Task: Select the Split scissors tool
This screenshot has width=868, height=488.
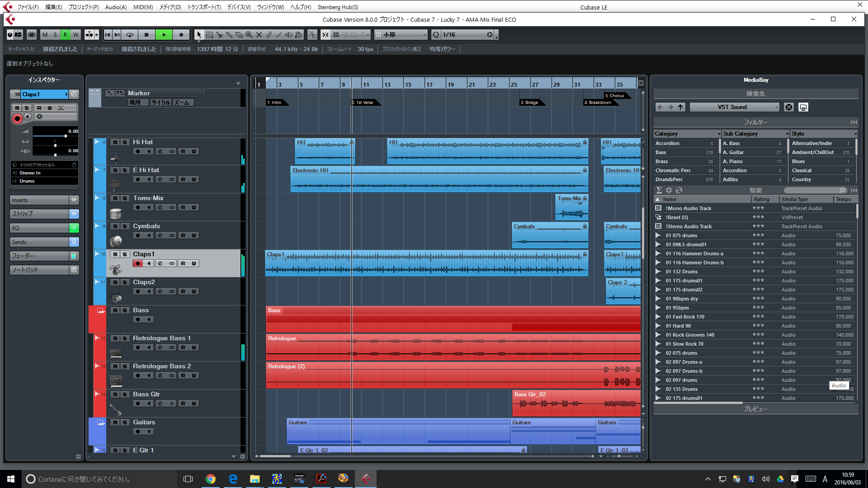Action: click(219, 35)
